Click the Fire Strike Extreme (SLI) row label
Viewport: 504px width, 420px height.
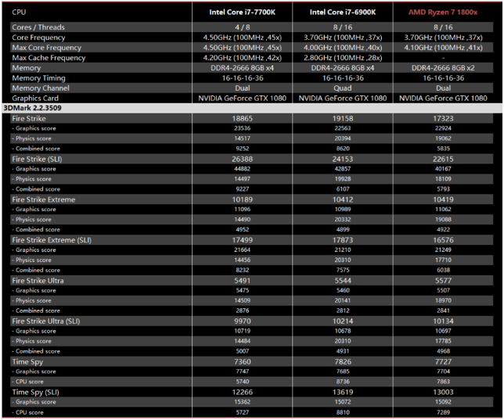pos(52,240)
